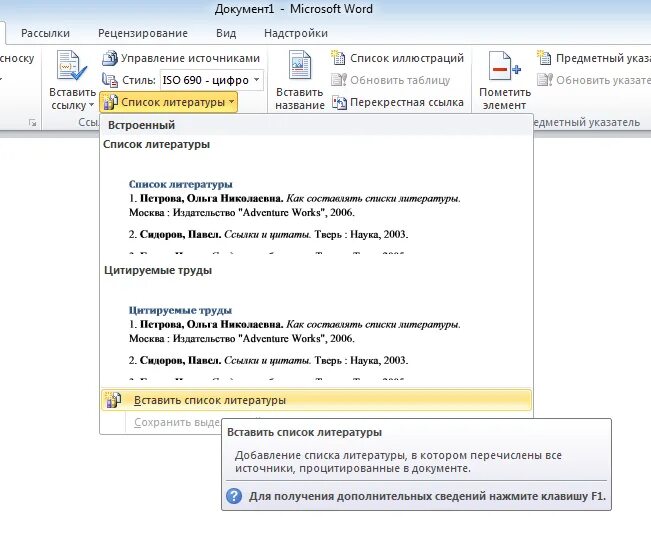Viewport: 651px width, 536px height.
Task: Click the Insert Citation (Вставить ссылку) icon
Action: tap(72, 65)
